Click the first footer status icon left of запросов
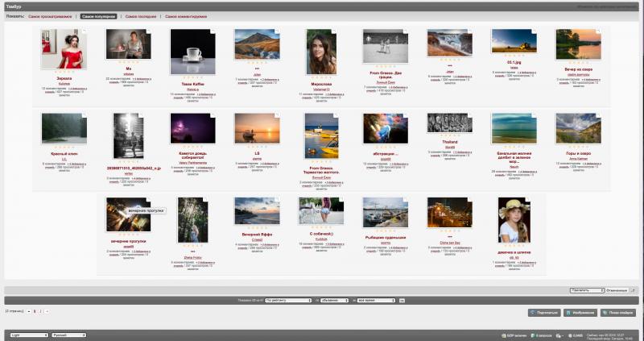The height and width of the screenshot is (341, 644). pyautogui.click(x=504, y=335)
